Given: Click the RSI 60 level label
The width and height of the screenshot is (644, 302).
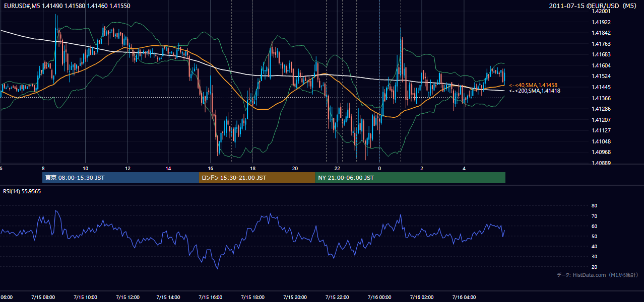Looking at the screenshot, I should coord(594,226).
